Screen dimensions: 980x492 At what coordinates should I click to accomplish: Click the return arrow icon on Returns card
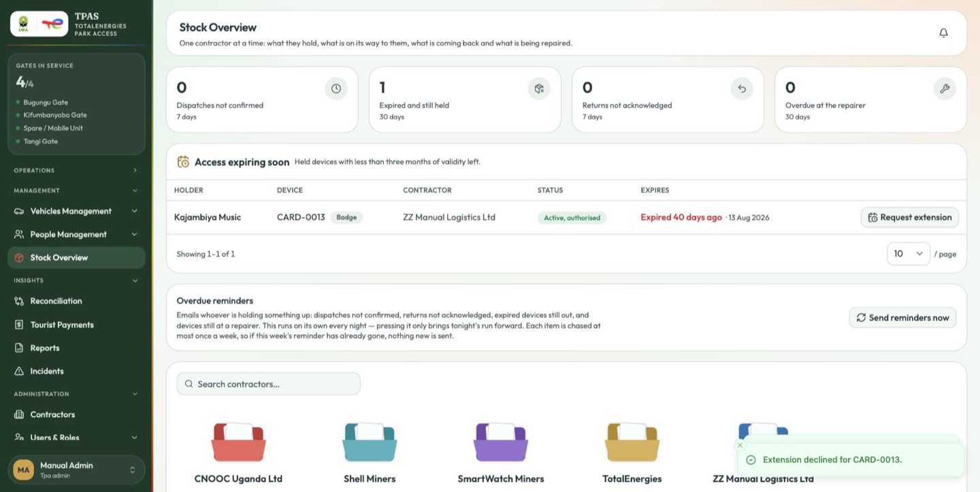click(x=742, y=88)
